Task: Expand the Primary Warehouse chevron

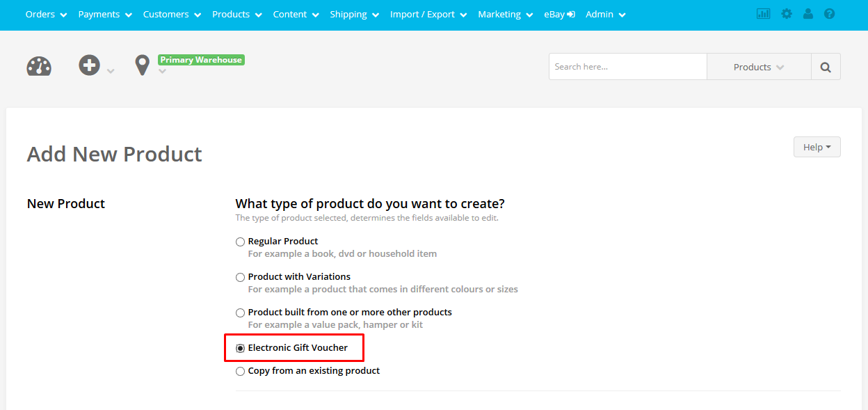Action: [163, 71]
